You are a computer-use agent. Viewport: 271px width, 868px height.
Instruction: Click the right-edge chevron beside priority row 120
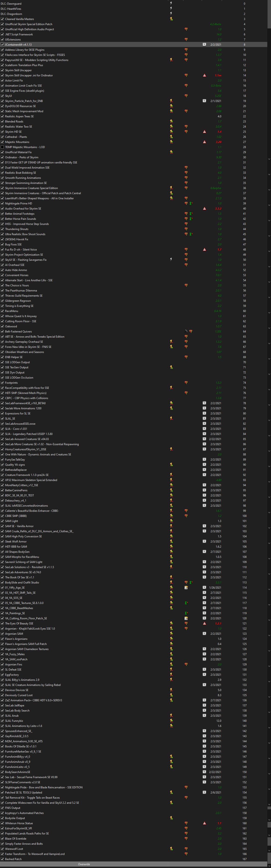coord(269,620)
